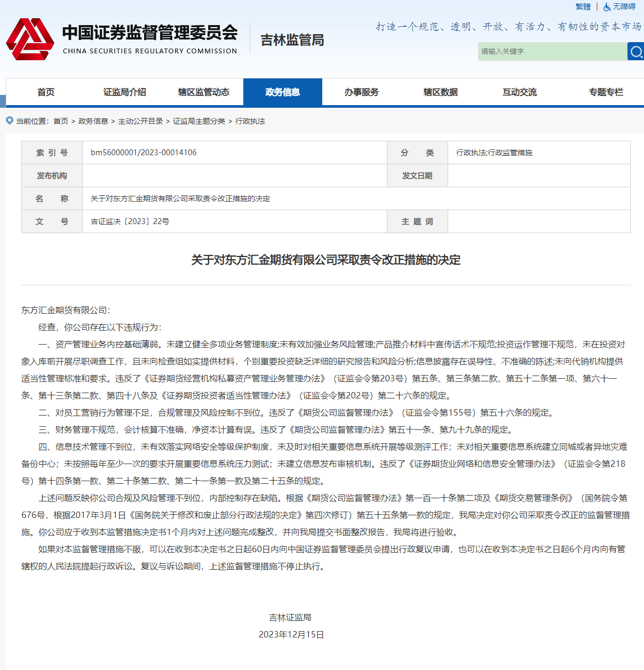Click the 文号 label cell
The width and height of the screenshot is (644, 670).
pos(52,221)
